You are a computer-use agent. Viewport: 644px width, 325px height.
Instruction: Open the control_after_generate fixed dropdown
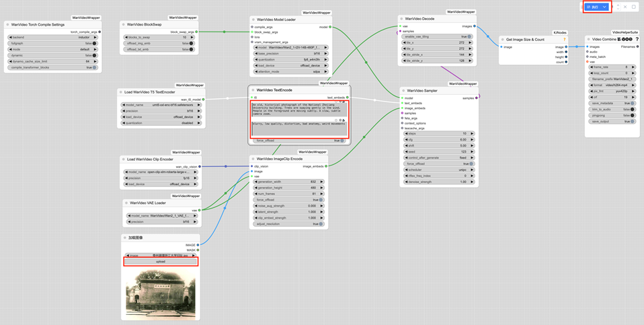click(x=439, y=157)
